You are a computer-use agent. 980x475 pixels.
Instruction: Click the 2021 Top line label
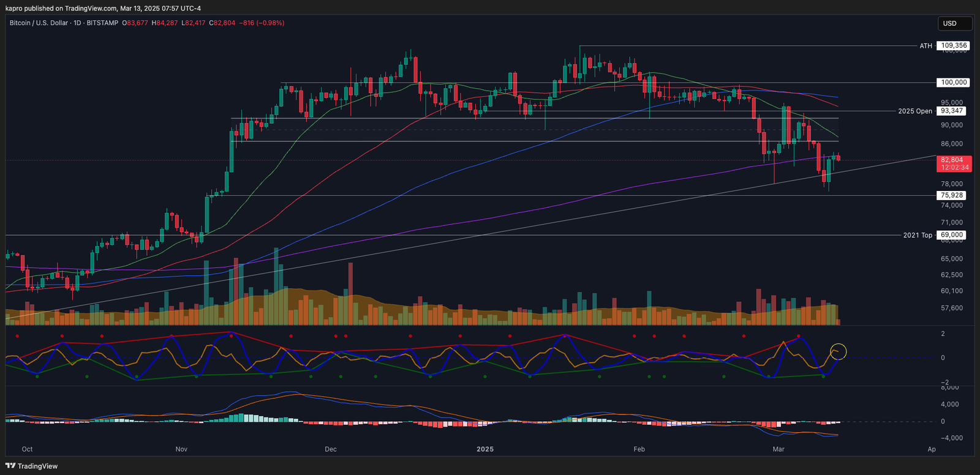click(917, 235)
